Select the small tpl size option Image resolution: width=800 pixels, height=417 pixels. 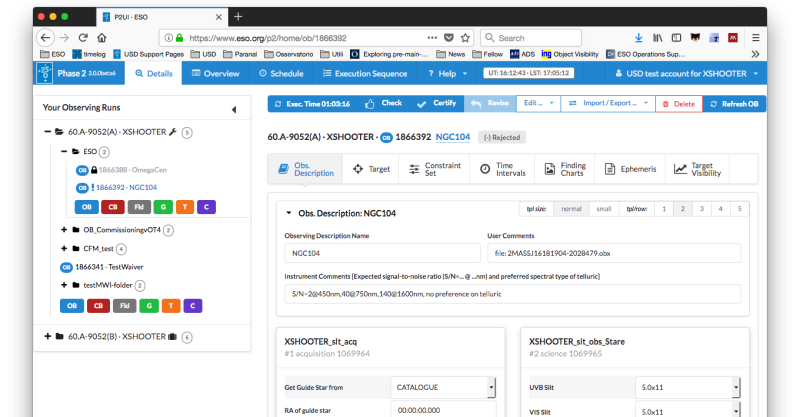click(603, 209)
